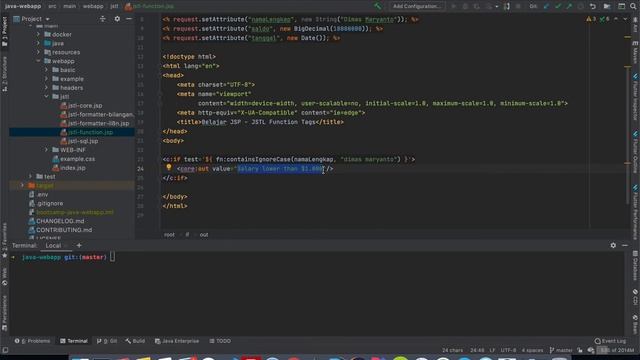Viewport: 640px width, 360px height.
Task: Expand the example folder
Action: point(46,79)
